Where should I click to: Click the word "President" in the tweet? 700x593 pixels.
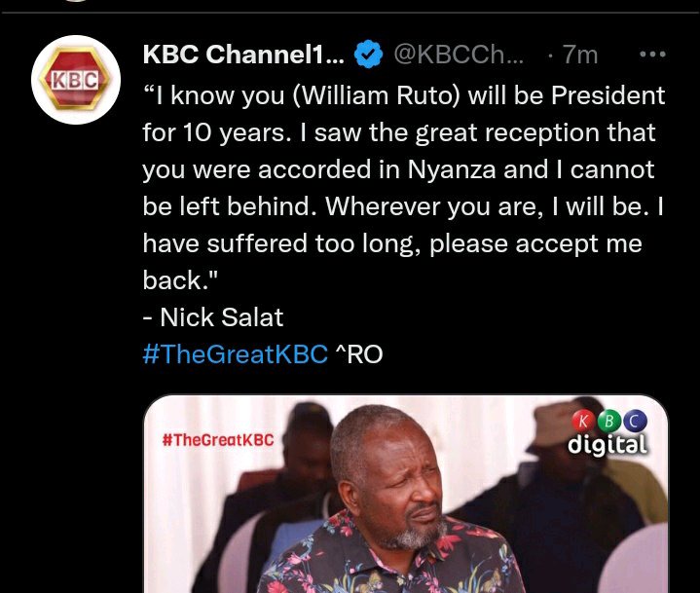click(608, 95)
